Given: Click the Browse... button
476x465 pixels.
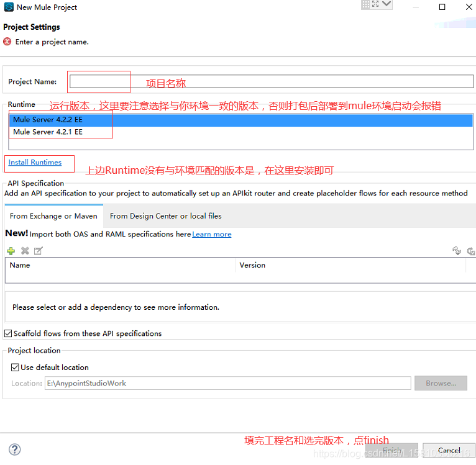Looking at the screenshot, I should (441, 383).
